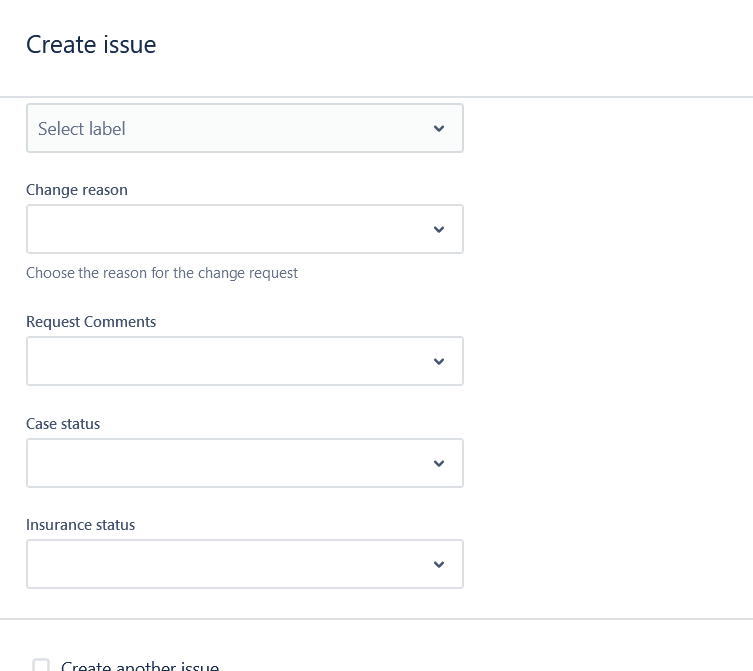This screenshot has height=671, width=753.
Task: Click the Change reason field label
Action: [x=77, y=190]
